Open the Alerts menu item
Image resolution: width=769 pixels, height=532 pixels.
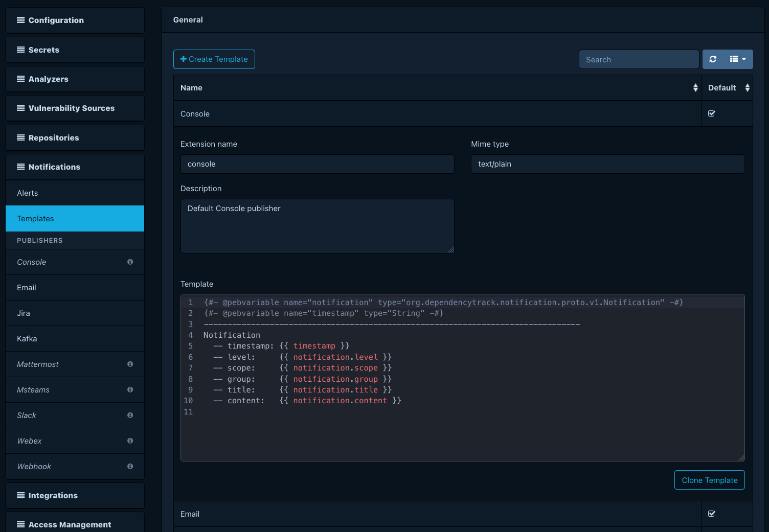coord(75,193)
